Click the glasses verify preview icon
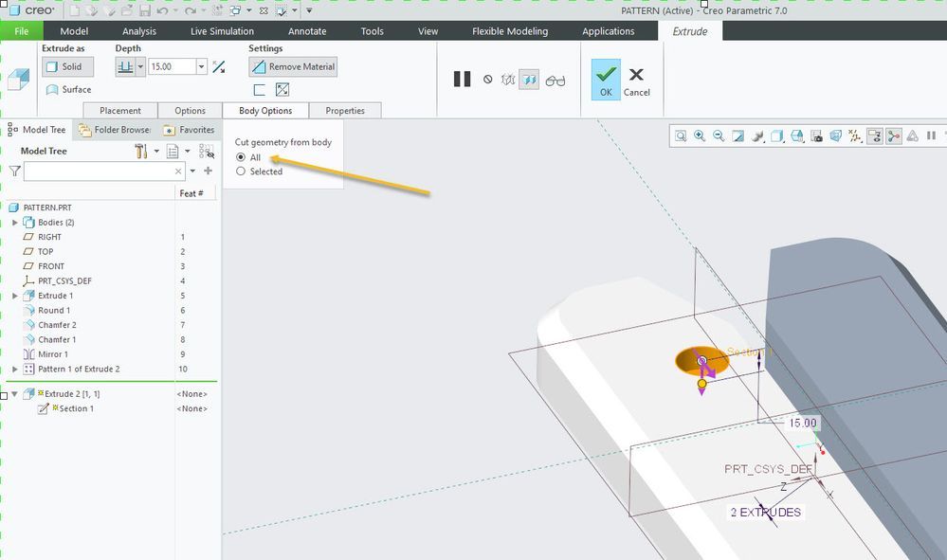Viewport: 947px width, 560px height. tap(555, 81)
